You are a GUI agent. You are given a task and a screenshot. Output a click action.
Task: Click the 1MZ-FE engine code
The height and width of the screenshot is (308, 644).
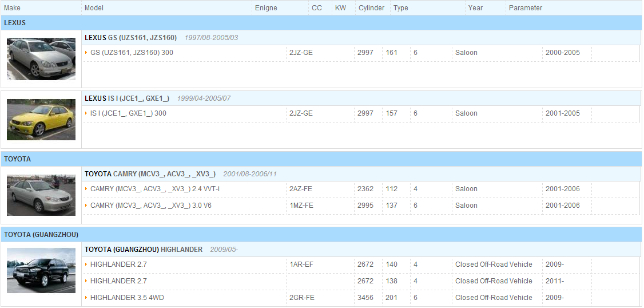click(301, 206)
